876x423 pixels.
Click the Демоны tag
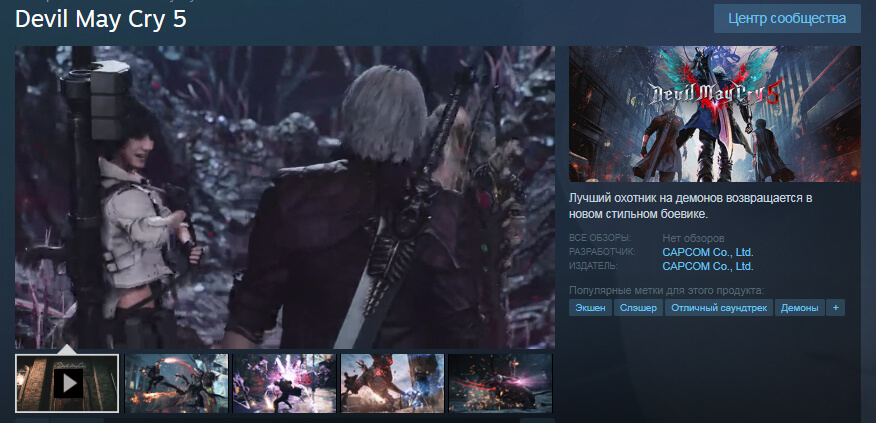coord(800,308)
